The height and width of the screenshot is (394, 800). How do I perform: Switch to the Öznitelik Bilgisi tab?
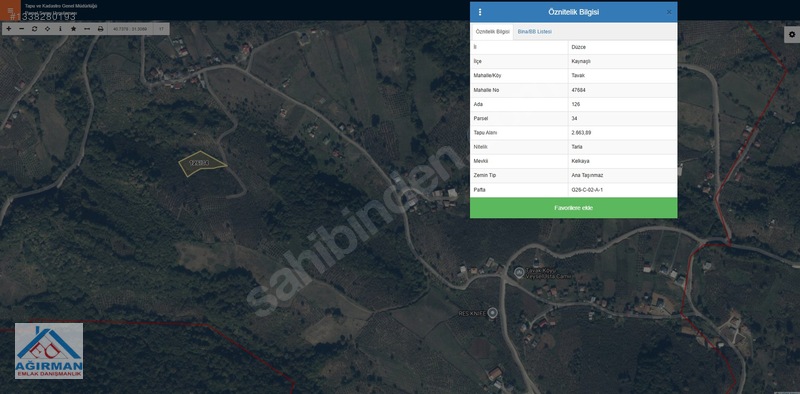pyautogui.click(x=492, y=32)
